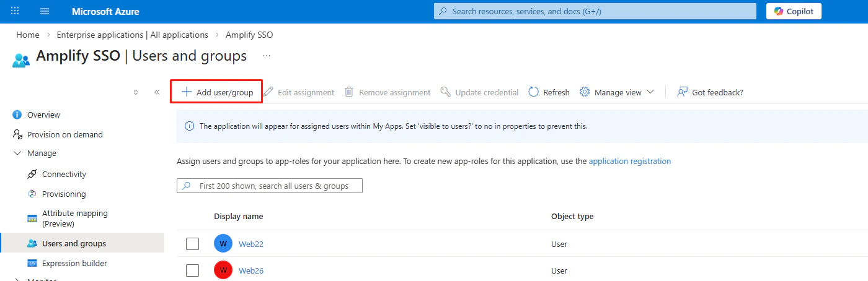Image resolution: width=868 pixels, height=281 pixels.
Task: Click the Overview info icon in sidebar
Action: [x=17, y=115]
